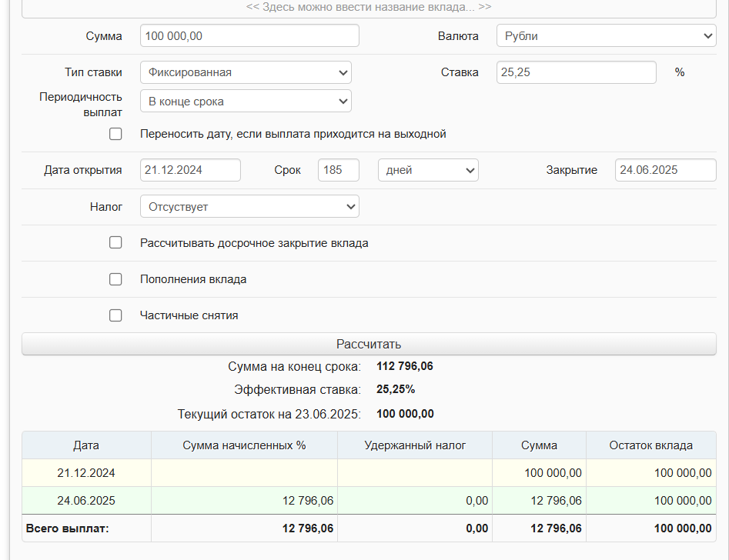The height and width of the screenshot is (560, 729).
Task: Click the Дата открытия date field
Action: point(190,170)
